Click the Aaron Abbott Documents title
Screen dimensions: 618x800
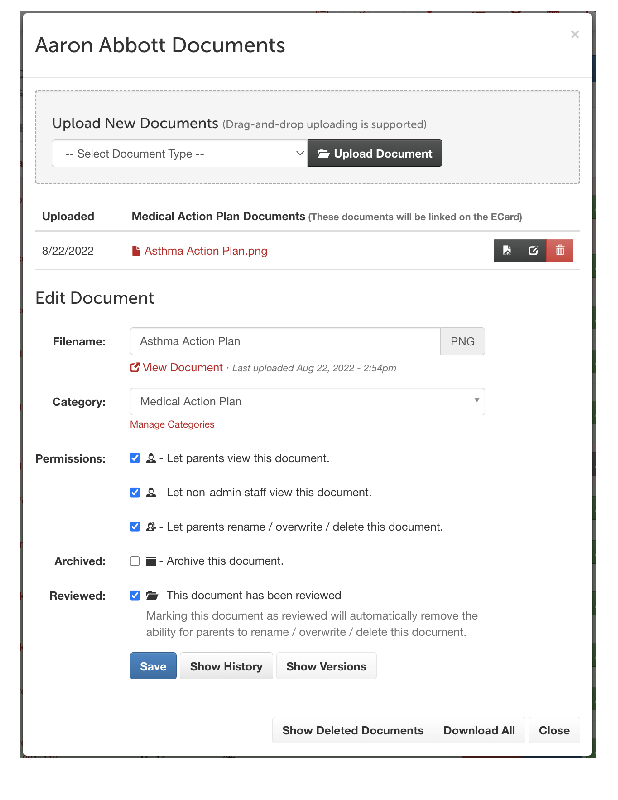click(160, 45)
